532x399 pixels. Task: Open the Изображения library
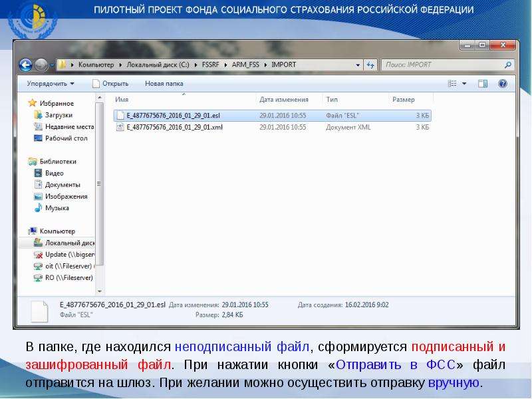click(x=66, y=196)
